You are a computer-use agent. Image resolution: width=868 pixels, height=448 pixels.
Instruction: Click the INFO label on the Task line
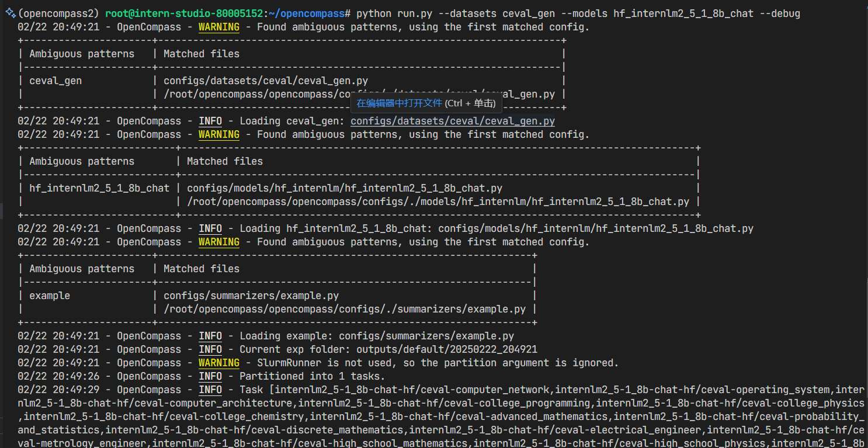tap(210, 390)
